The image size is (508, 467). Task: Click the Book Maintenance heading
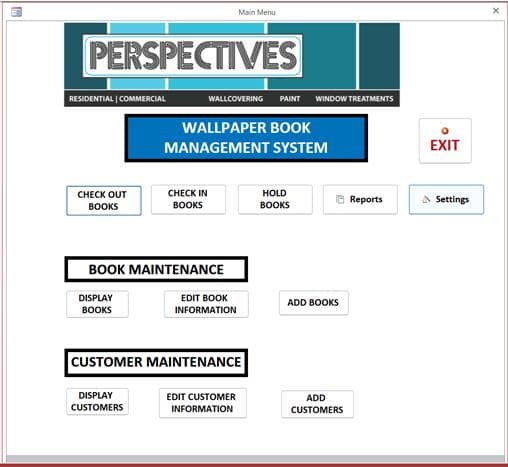coord(156,269)
